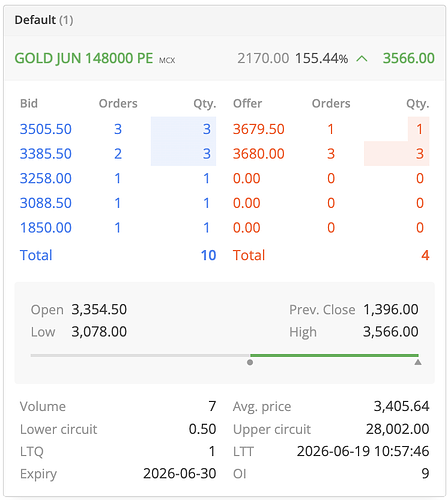This screenshot has width=448, height=500.
Task: Select bid price 3258.00
Action: tap(46, 178)
